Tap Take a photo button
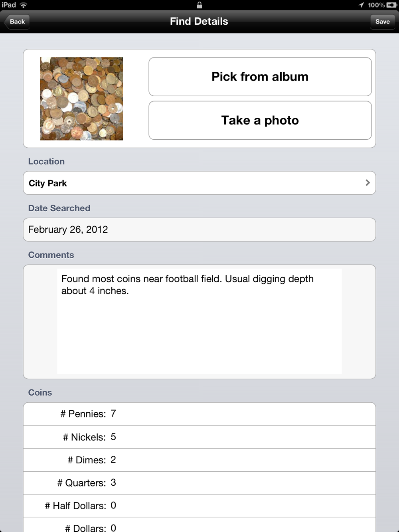This screenshot has height=532, width=399. point(260,120)
